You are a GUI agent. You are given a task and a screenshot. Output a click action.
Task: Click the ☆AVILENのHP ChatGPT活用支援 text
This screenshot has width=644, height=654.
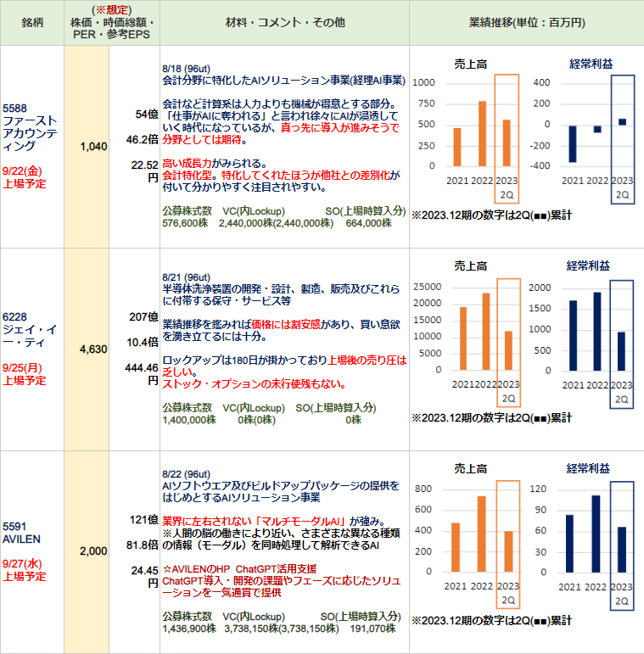pyautogui.click(x=239, y=569)
